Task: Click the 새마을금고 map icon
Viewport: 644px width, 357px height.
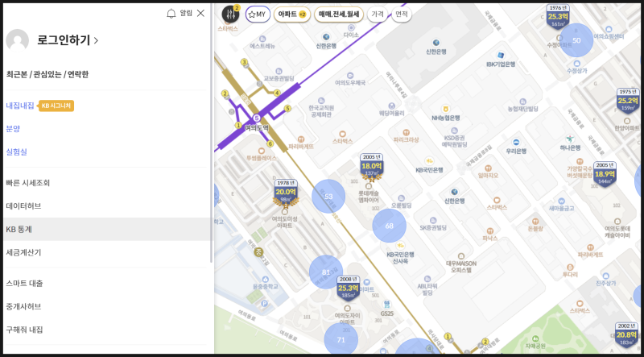Action: [x=561, y=201]
